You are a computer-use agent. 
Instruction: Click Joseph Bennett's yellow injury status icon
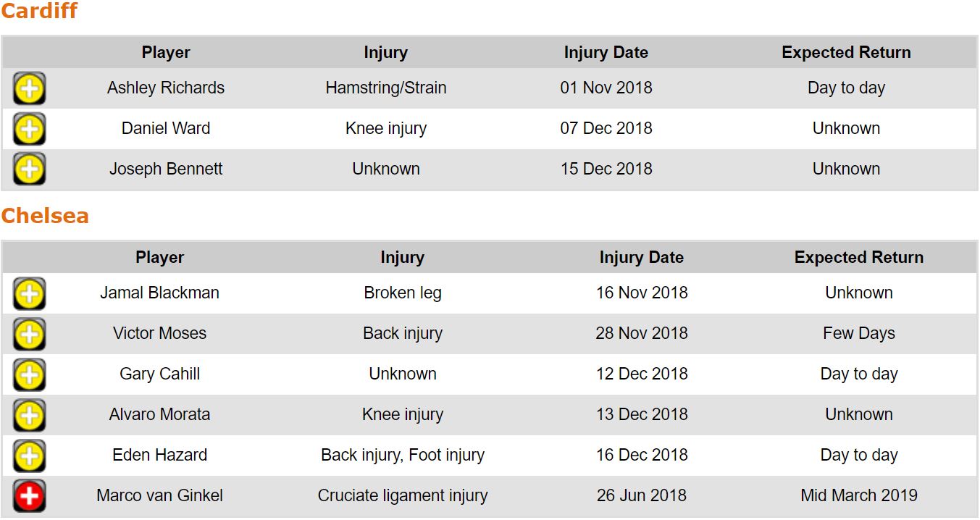[x=29, y=170]
